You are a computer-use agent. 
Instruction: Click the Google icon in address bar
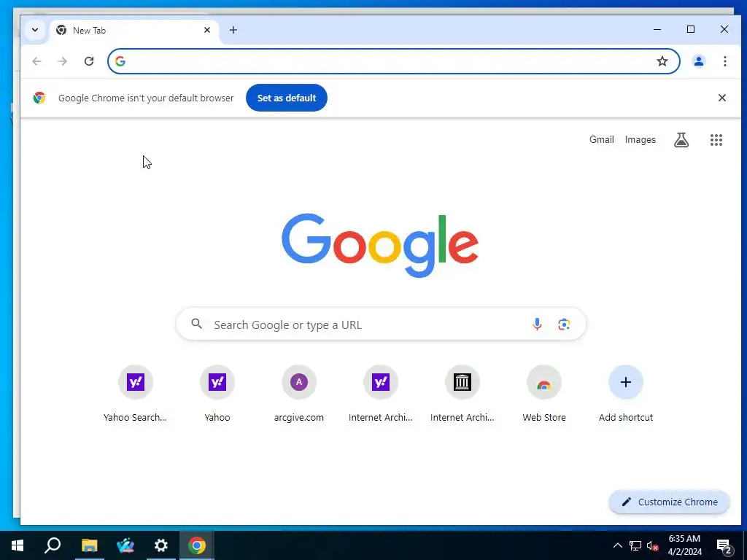(120, 61)
